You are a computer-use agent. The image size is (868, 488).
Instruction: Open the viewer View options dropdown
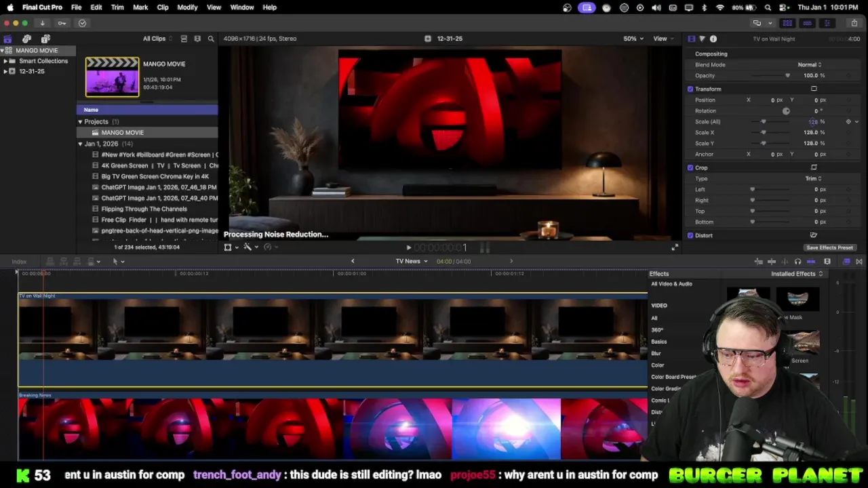[x=663, y=39]
